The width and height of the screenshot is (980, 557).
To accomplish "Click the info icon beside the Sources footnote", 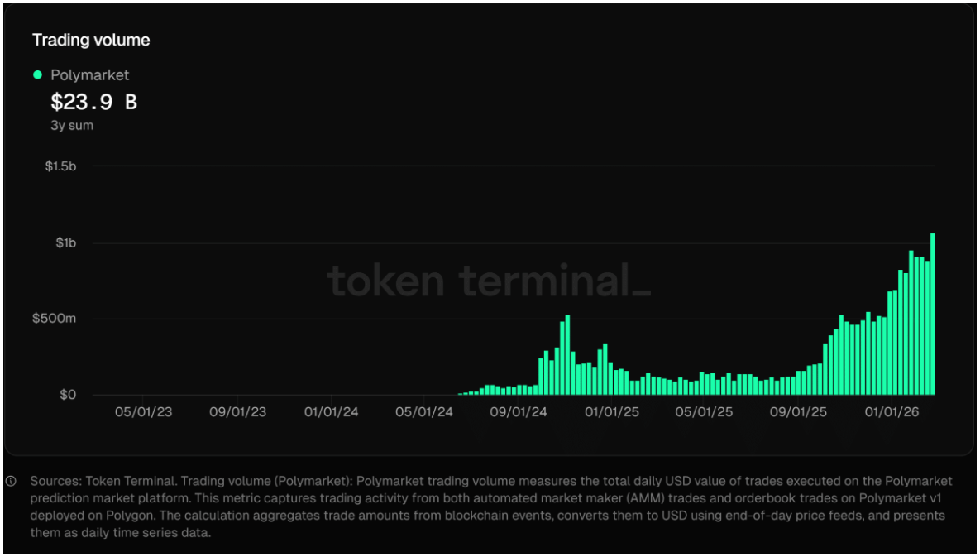I will point(11,481).
